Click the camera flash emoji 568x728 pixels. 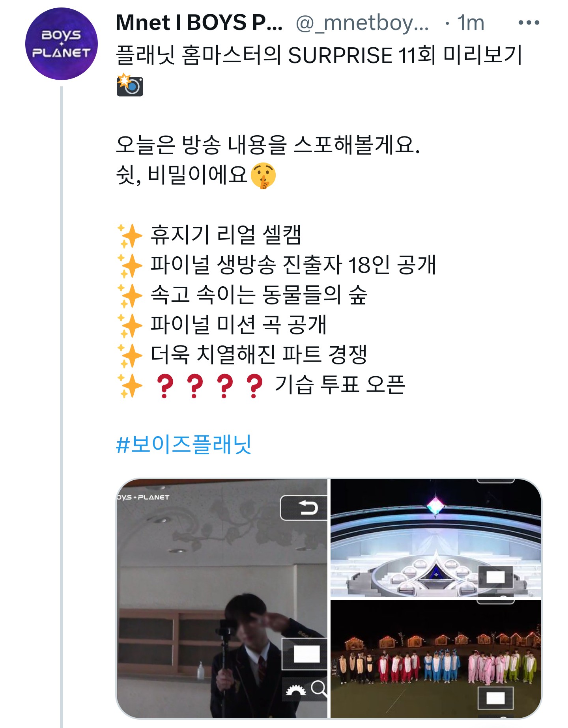pyautogui.click(x=130, y=85)
